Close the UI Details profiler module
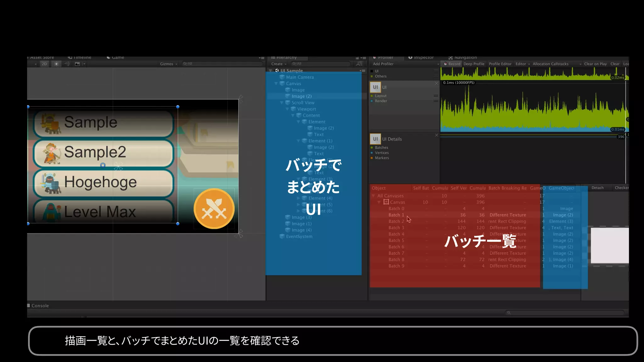This screenshot has height=362, width=644. (x=436, y=135)
